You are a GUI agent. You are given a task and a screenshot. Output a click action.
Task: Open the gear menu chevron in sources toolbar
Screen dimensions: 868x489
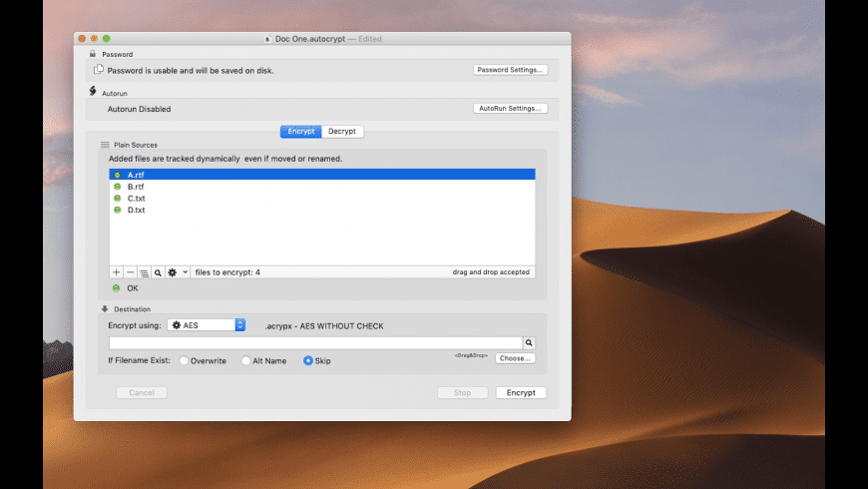[x=185, y=271]
